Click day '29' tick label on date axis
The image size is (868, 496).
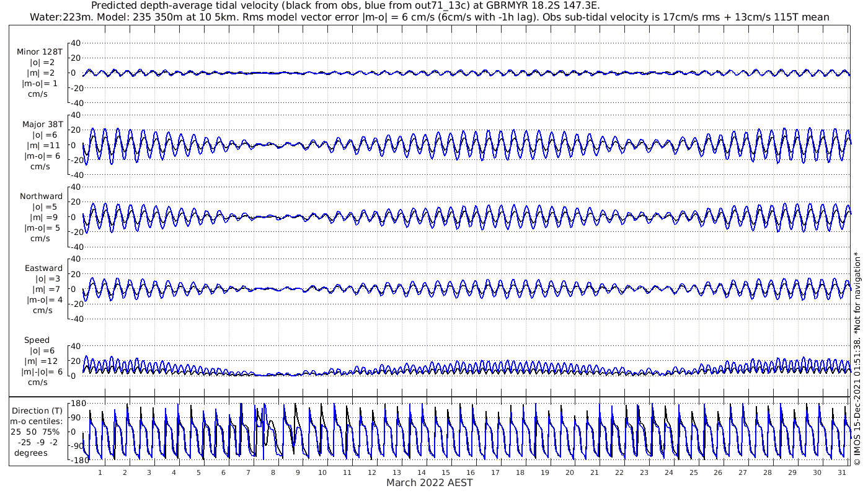pos(792,472)
